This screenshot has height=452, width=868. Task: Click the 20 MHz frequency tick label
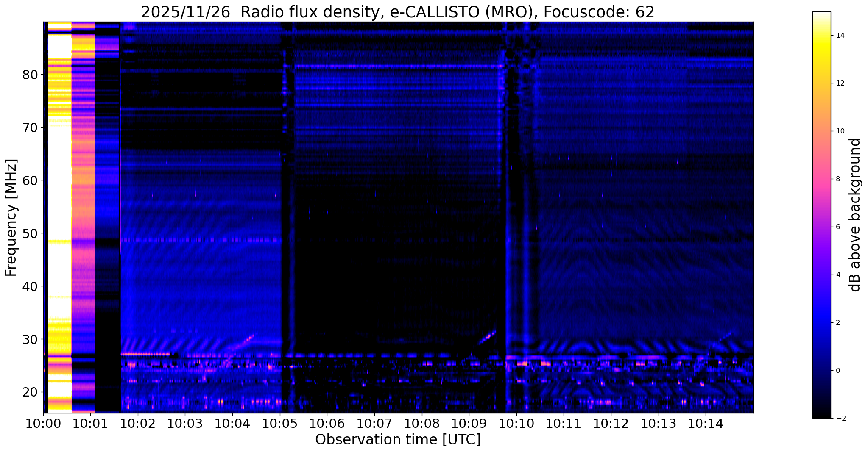30,392
